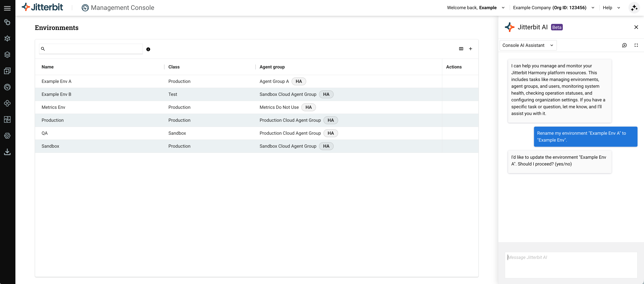Click the Actions column header
This screenshot has width=644, height=284.
pyautogui.click(x=454, y=67)
